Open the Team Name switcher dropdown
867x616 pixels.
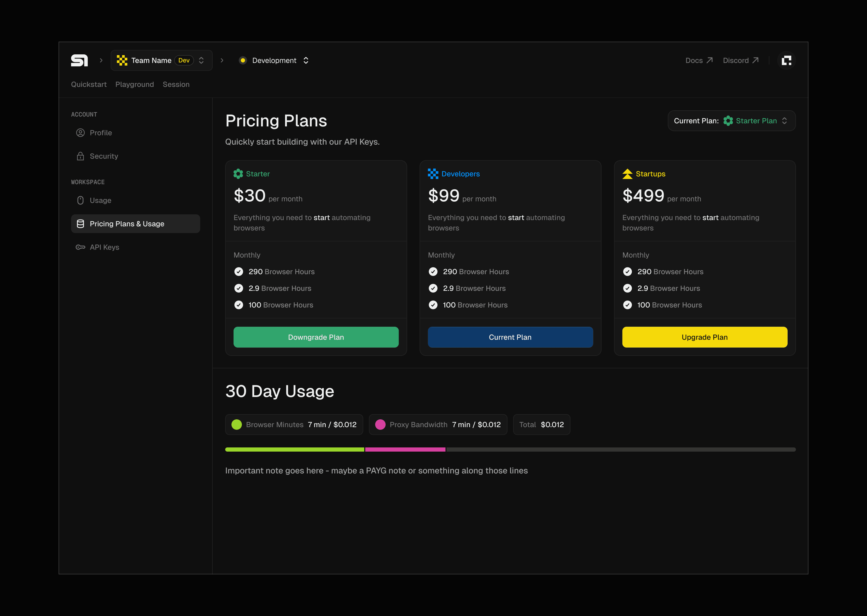pos(161,60)
